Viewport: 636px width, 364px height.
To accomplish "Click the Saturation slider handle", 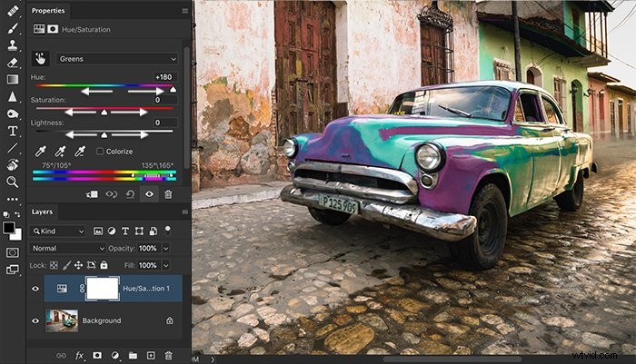I will [x=104, y=113].
